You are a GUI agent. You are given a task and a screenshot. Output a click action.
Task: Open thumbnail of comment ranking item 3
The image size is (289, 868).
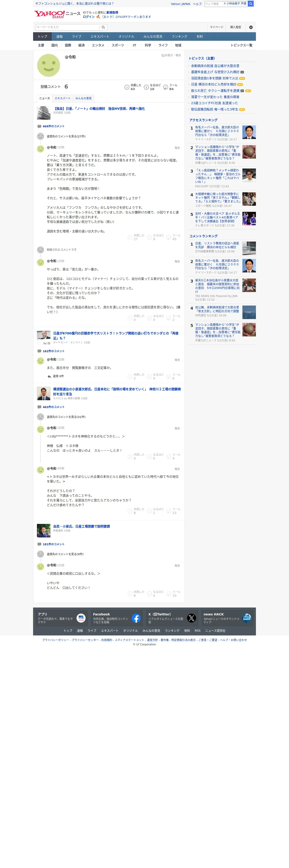pos(249,286)
